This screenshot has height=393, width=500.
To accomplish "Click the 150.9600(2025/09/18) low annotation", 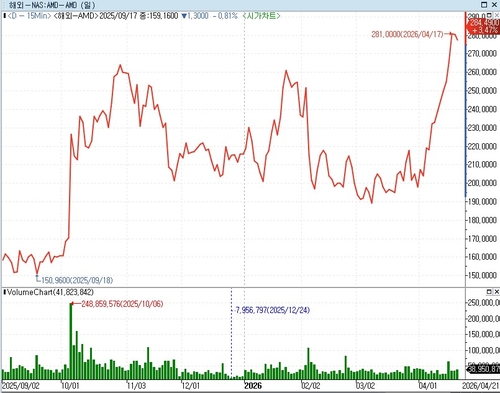I will tap(77, 280).
